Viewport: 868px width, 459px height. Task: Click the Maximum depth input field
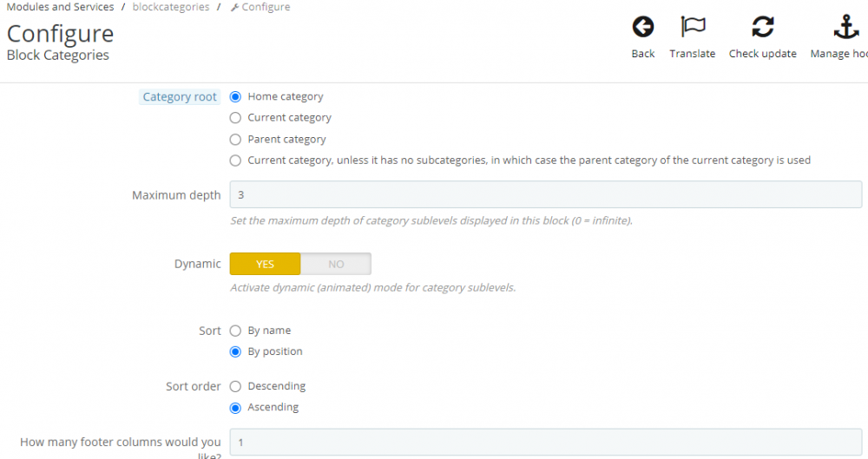tap(545, 195)
